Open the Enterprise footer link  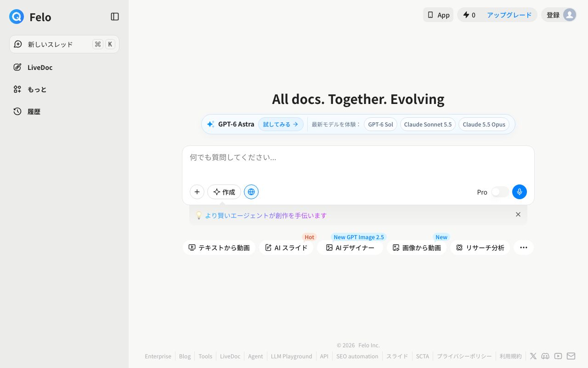click(158, 356)
